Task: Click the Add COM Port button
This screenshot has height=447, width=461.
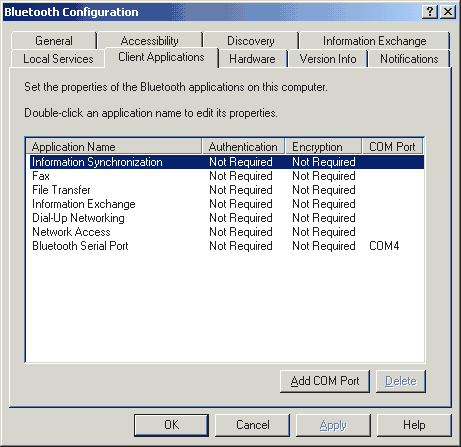Action: click(325, 381)
